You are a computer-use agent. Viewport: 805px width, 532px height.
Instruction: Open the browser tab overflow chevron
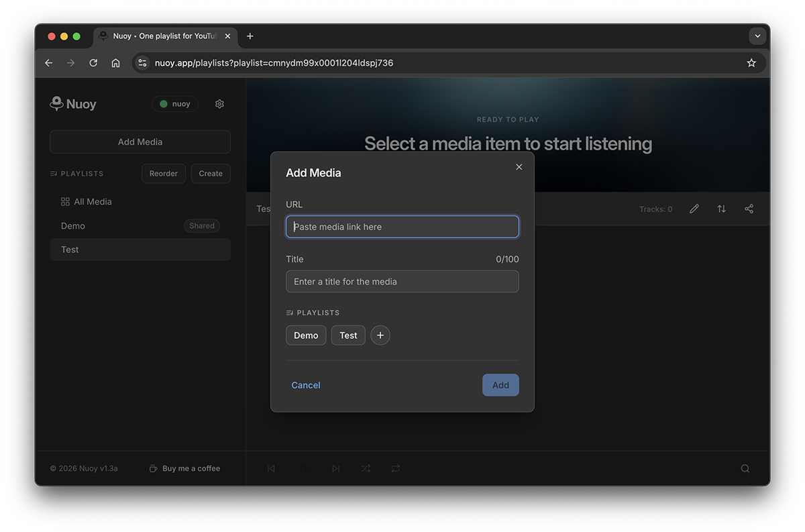(x=757, y=36)
